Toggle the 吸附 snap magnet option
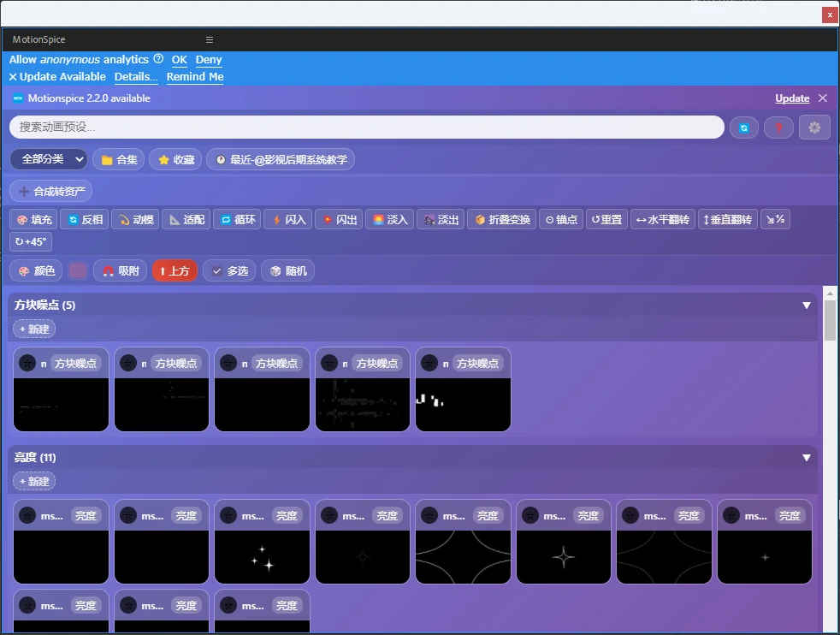 pyautogui.click(x=121, y=271)
